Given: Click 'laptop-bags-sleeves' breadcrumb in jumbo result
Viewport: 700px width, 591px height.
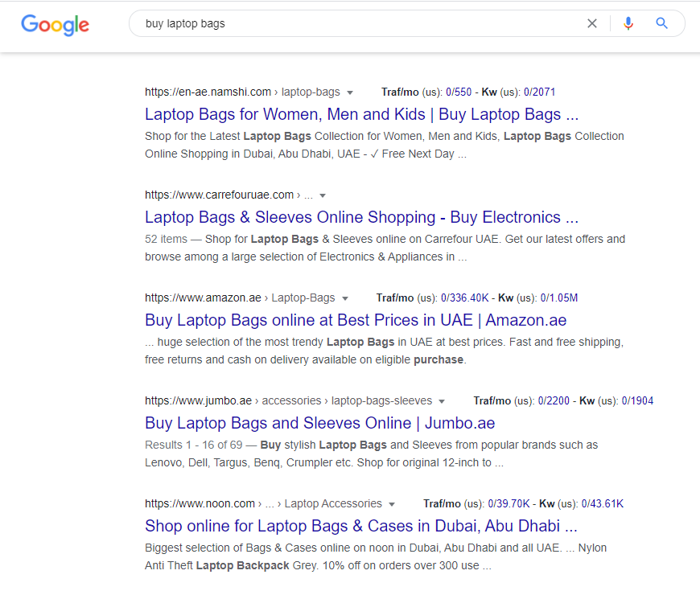Looking at the screenshot, I should tap(381, 401).
